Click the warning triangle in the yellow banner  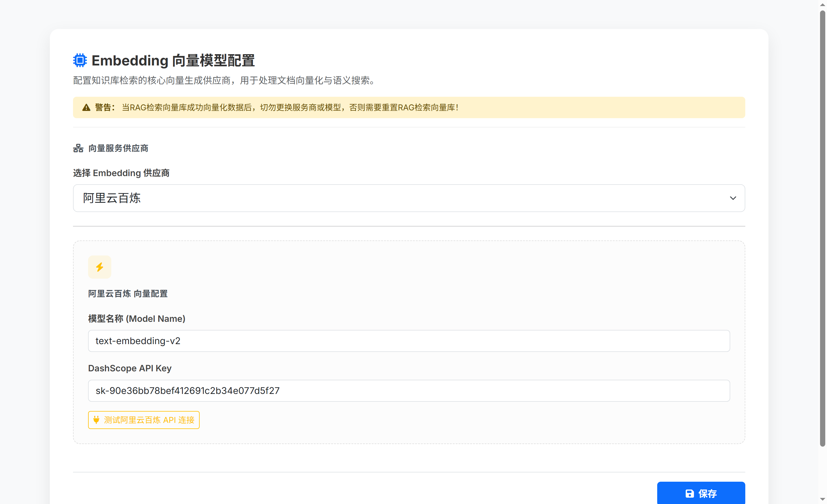click(x=86, y=108)
